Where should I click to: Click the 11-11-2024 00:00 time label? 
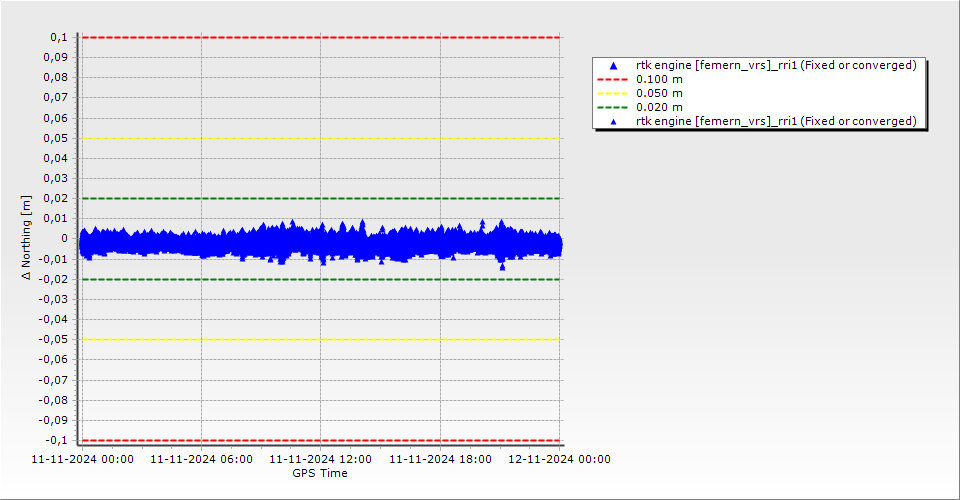point(82,460)
